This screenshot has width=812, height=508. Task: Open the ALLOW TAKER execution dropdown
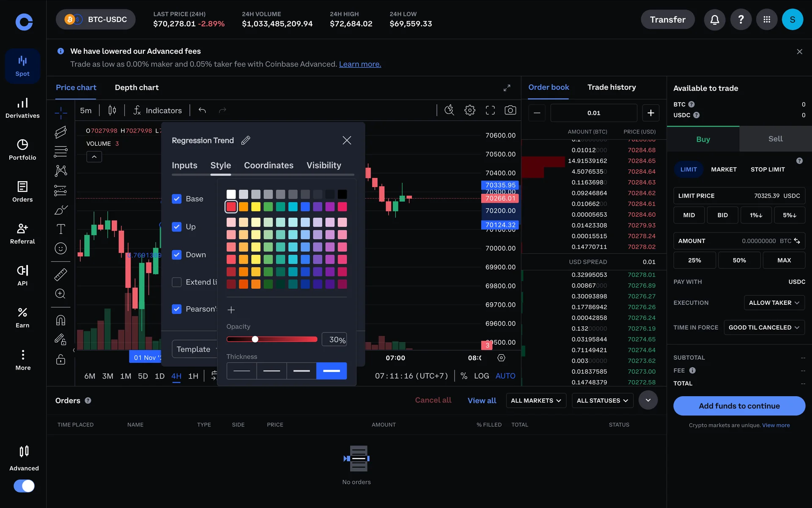[774, 303]
